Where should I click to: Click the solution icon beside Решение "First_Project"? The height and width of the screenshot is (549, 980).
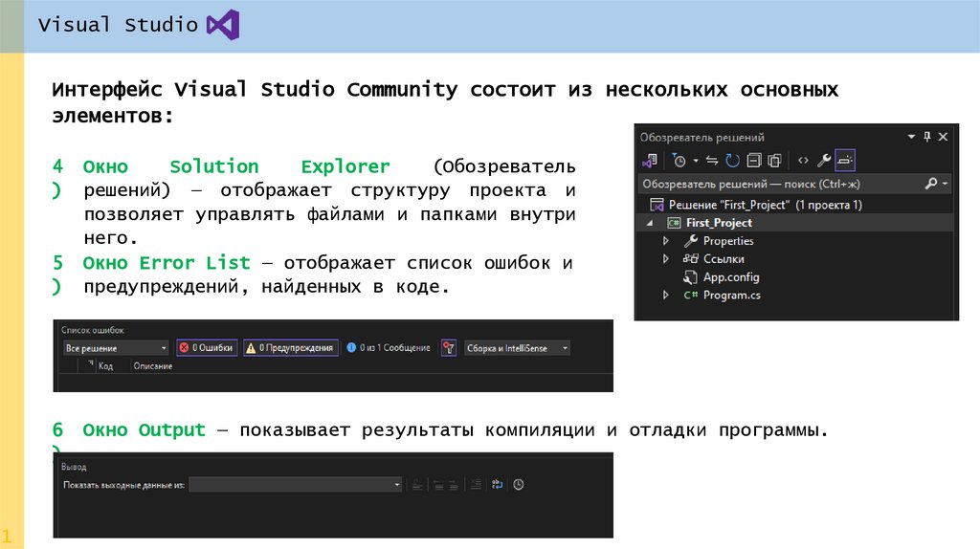tap(657, 205)
